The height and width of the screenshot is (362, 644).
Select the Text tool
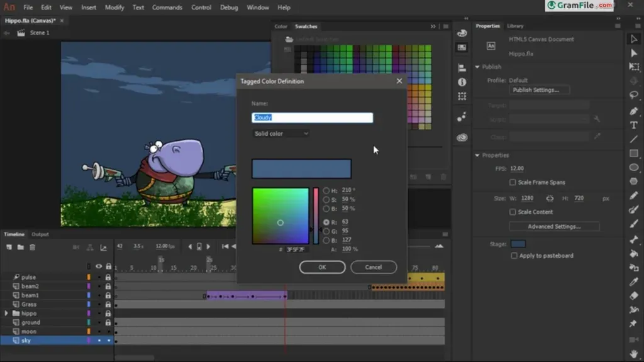[634, 125]
